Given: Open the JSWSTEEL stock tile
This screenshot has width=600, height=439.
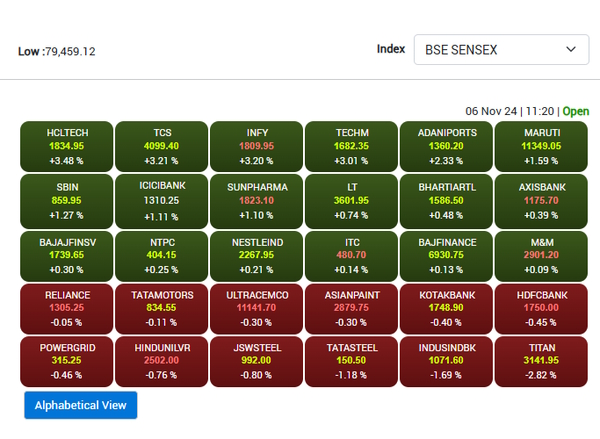Looking at the screenshot, I should click(x=256, y=362).
